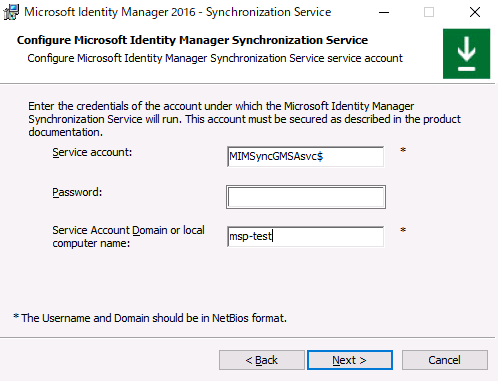The image size is (498, 381).
Task: Minimize the installer window
Action: point(384,12)
